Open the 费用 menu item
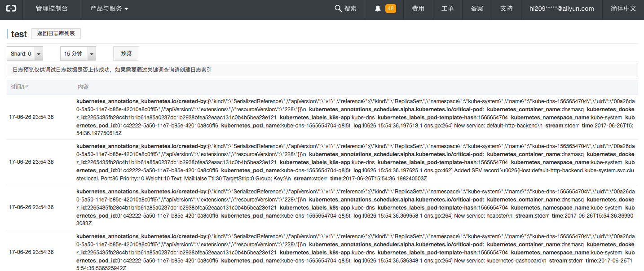This screenshot has height=271, width=644. (x=418, y=9)
